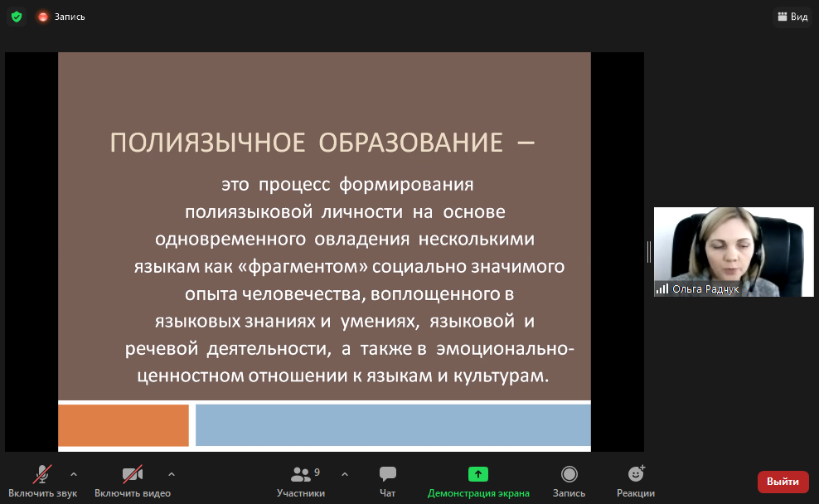Viewport: 819px width, 504px height.
Task: Expand audio options arrow beside microphone
Action: click(x=74, y=474)
